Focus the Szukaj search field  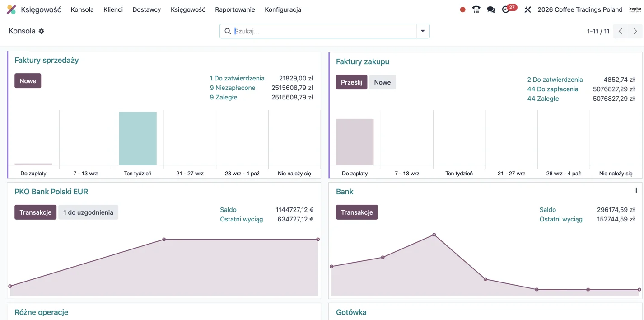pos(324,31)
